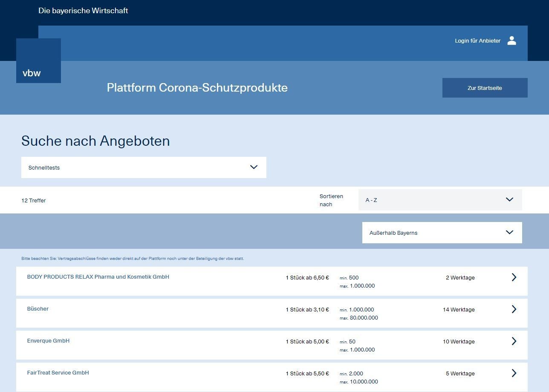The width and height of the screenshot is (549, 392).
Task: Click the 5 Werktage delivery time
Action: (x=460, y=374)
